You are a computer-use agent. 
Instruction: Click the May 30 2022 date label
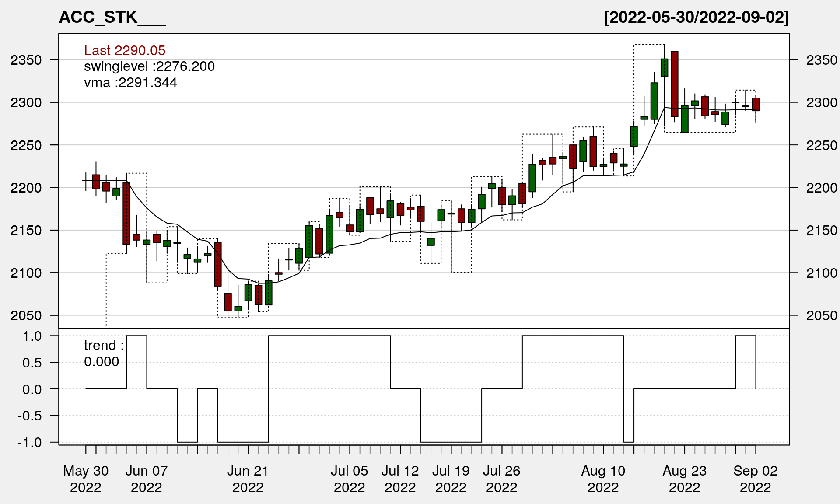[86, 479]
